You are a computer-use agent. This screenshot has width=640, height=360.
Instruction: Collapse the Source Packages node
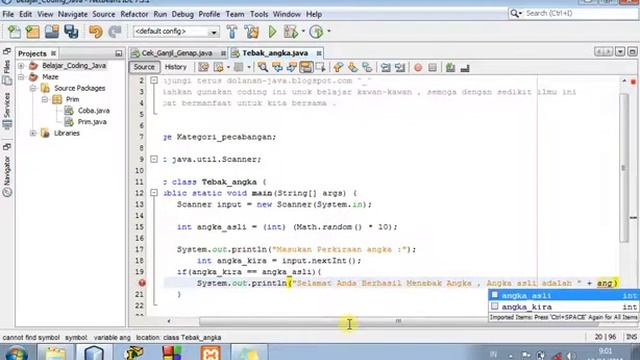pos(33,88)
